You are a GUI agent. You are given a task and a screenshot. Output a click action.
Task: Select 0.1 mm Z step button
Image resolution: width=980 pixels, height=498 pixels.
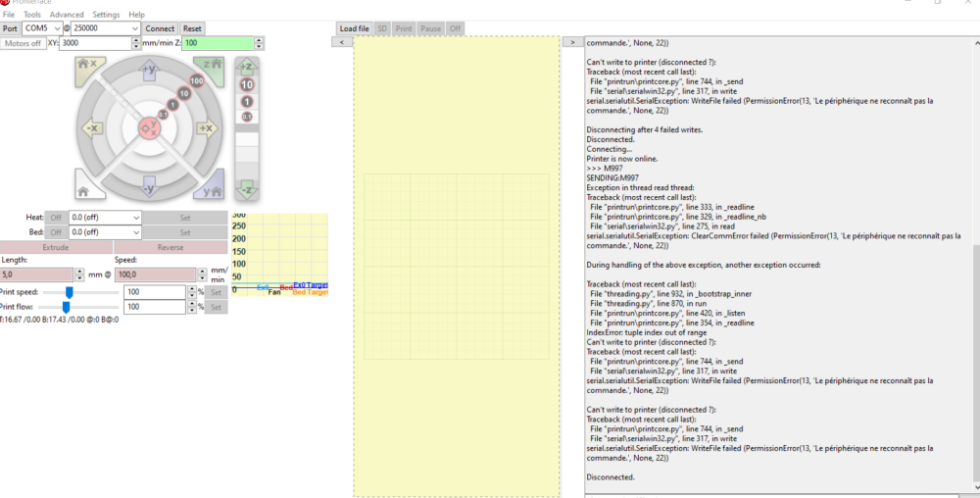247,117
